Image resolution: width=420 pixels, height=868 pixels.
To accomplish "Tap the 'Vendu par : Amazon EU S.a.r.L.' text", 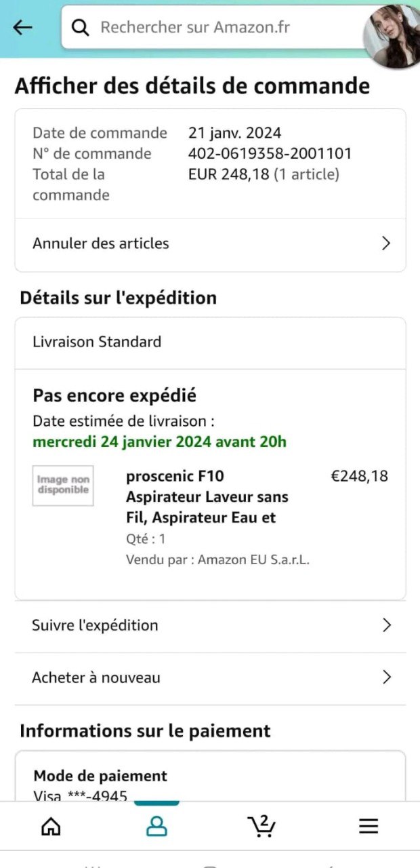I will [x=217, y=560].
